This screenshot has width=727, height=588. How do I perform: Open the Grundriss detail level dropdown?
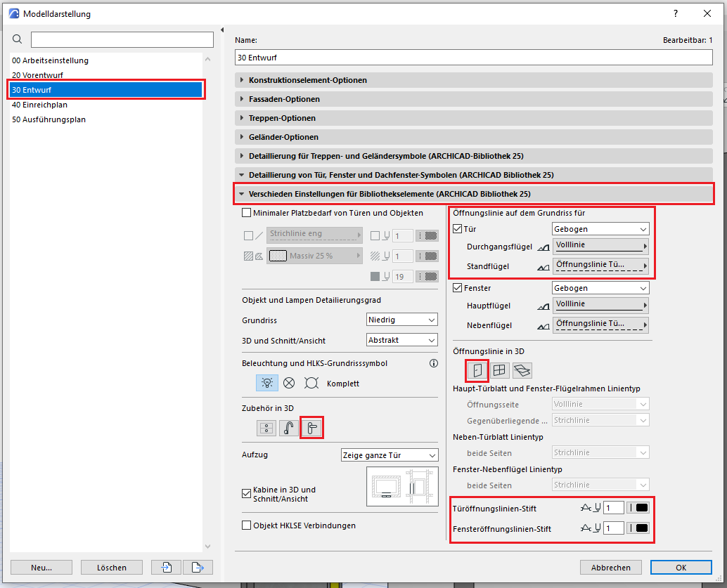(x=402, y=320)
